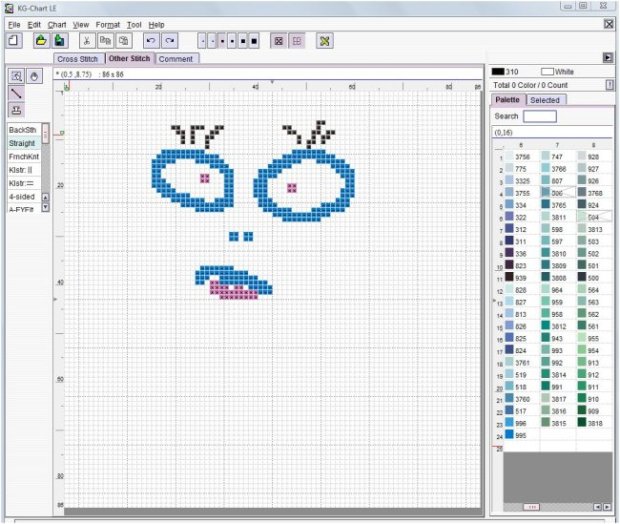Switch to the Cross Stitch tab

[79, 59]
